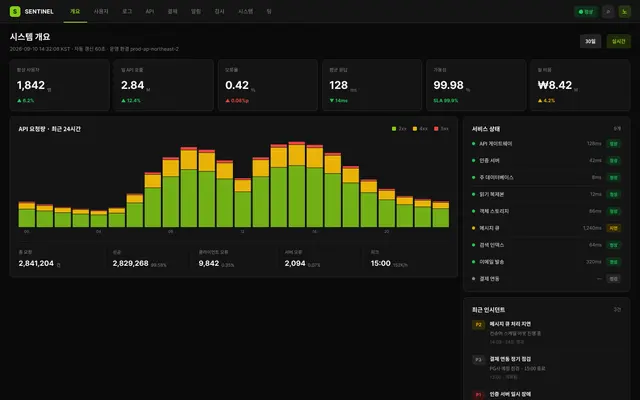Viewport: 640px width, 400px height.
Task: Click the tallest bar in the API chart
Action: (x=297, y=184)
